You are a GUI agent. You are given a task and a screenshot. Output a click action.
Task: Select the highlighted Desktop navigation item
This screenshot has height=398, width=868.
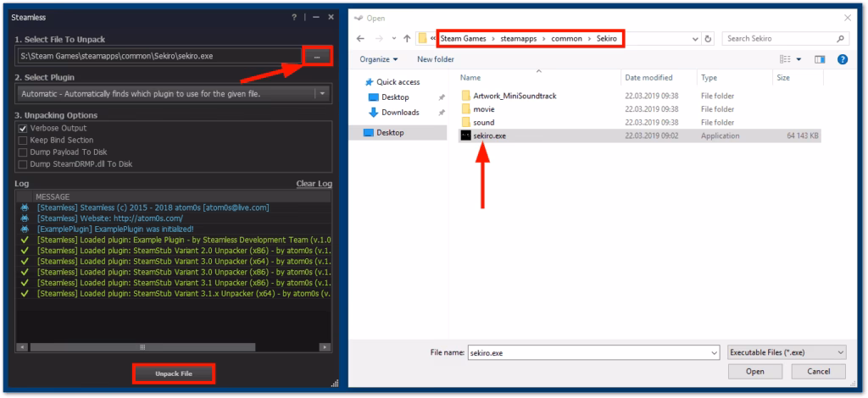(398, 133)
